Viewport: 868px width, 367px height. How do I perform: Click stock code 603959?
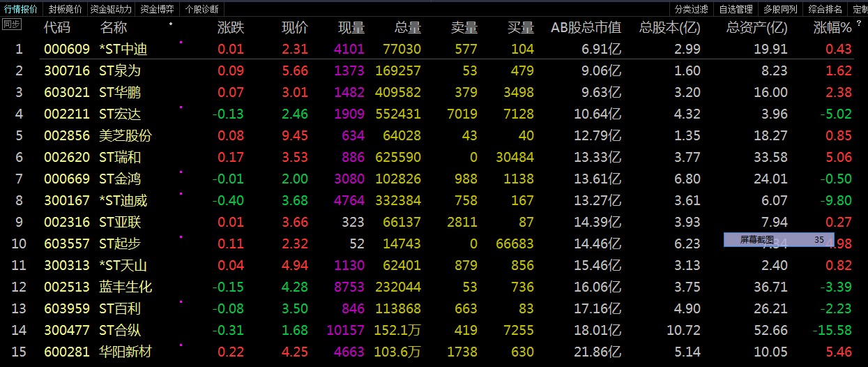pyautogui.click(x=67, y=309)
